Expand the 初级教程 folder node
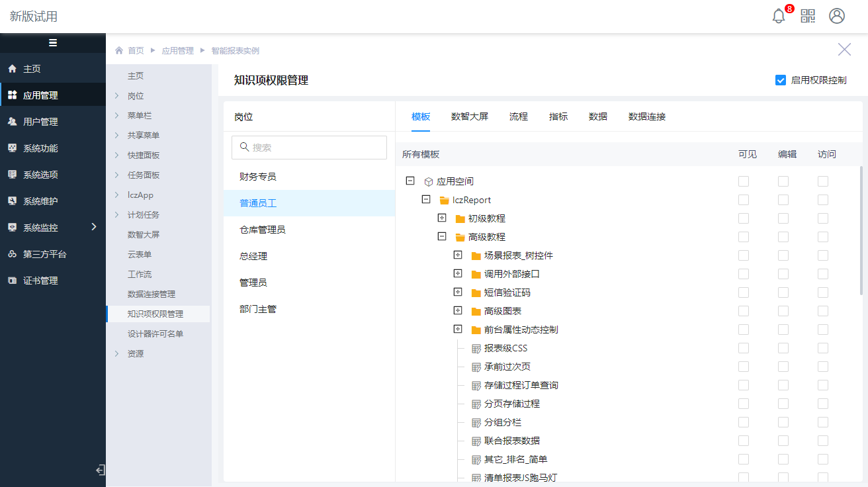Viewport: 868px width, 487px height. click(x=442, y=218)
